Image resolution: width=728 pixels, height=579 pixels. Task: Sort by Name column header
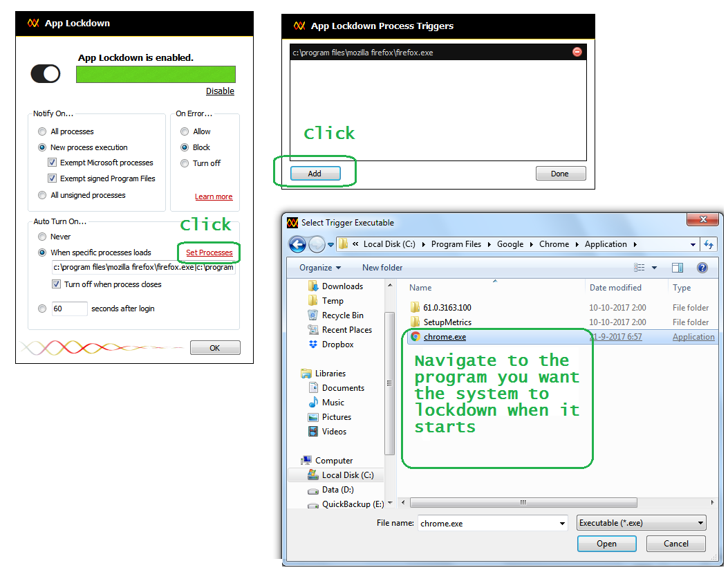420,288
